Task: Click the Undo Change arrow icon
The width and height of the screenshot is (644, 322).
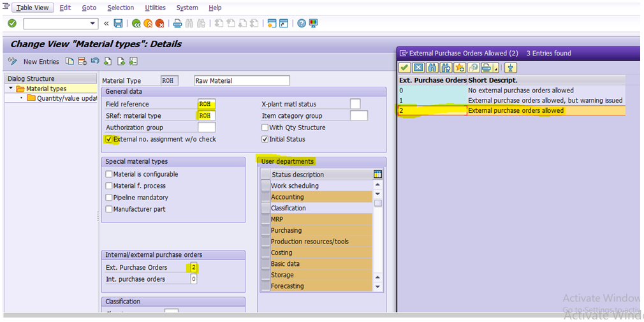Action: click(x=95, y=62)
